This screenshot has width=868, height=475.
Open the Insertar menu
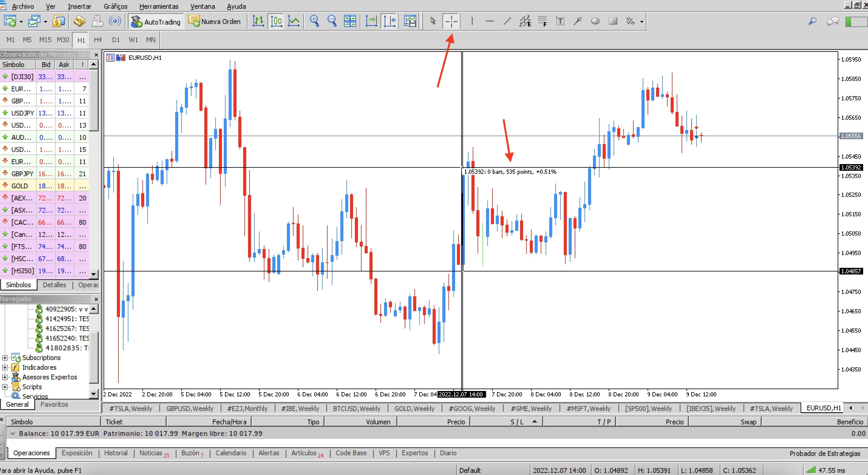pos(80,6)
